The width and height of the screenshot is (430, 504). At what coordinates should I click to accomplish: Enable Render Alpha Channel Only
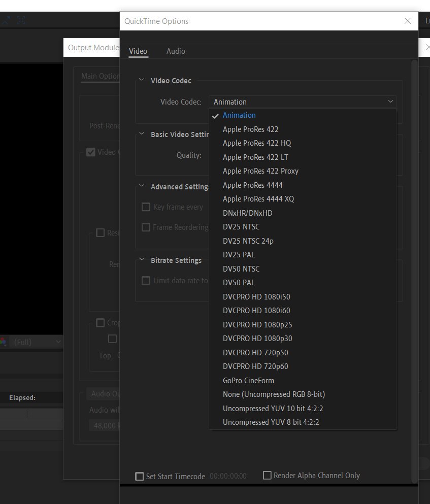267,476
